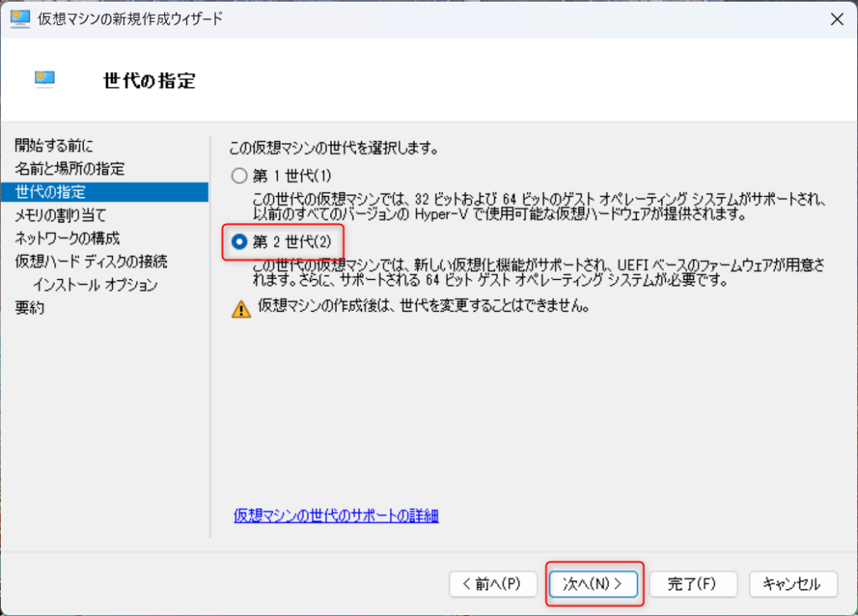This screenshot has width=858, height=616.
Task: Select インストール オプション sub-step
Action: point(96,285)
